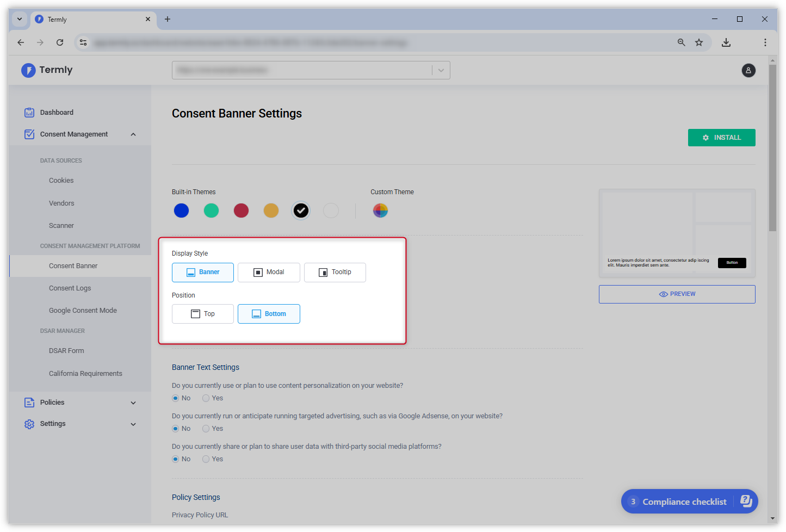Open the Google Consent Mode page
Viewport: 786px width, 532px height.
(83, 310)
